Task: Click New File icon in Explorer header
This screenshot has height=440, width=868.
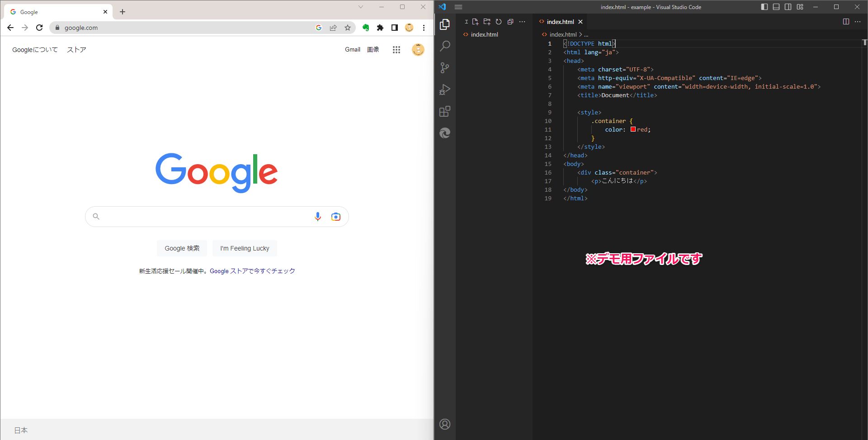Action: [475, 22]
